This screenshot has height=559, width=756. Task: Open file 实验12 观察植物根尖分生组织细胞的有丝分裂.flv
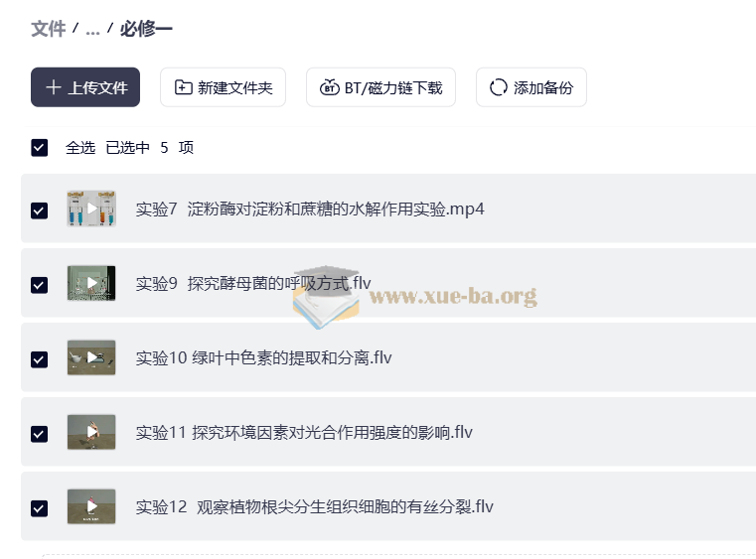click(x=314, y=507)
